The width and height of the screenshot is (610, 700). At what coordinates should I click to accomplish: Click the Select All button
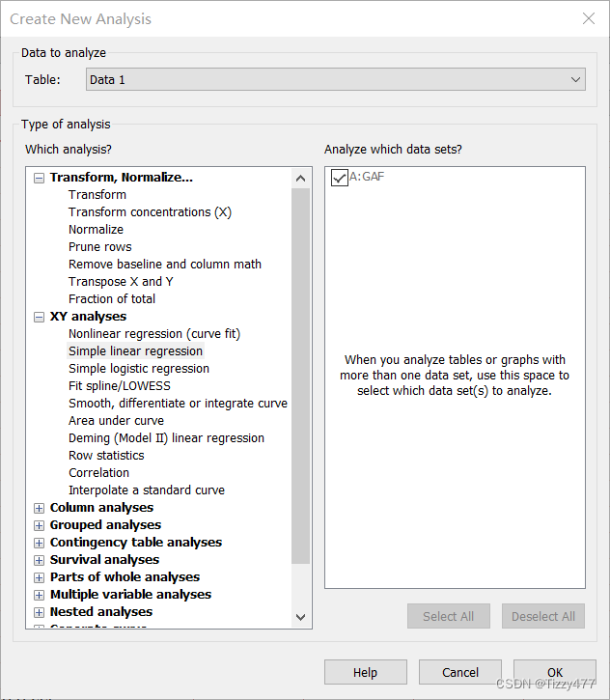click(x=449, y=617)
